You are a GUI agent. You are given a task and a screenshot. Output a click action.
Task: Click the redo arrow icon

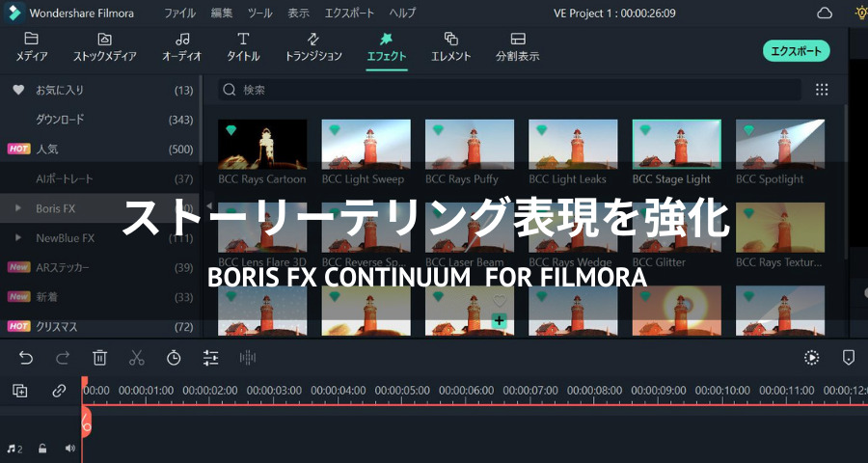pos(63,358)
